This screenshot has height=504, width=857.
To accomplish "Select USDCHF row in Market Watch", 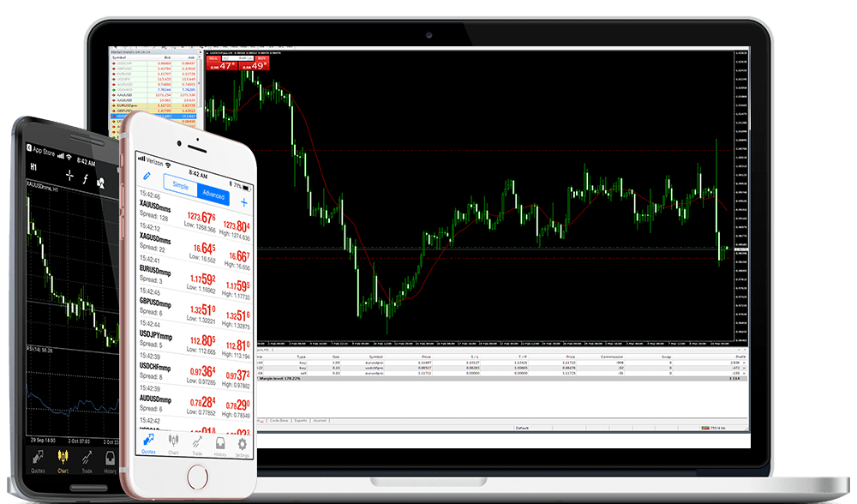I will [153, 63].
